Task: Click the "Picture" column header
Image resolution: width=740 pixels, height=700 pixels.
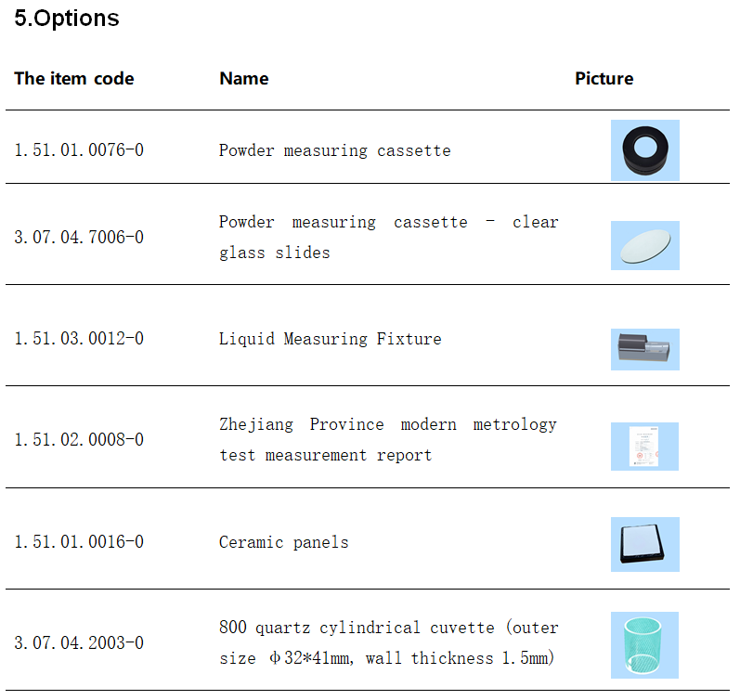Action: pyautogui.click(x=604, y=79)
